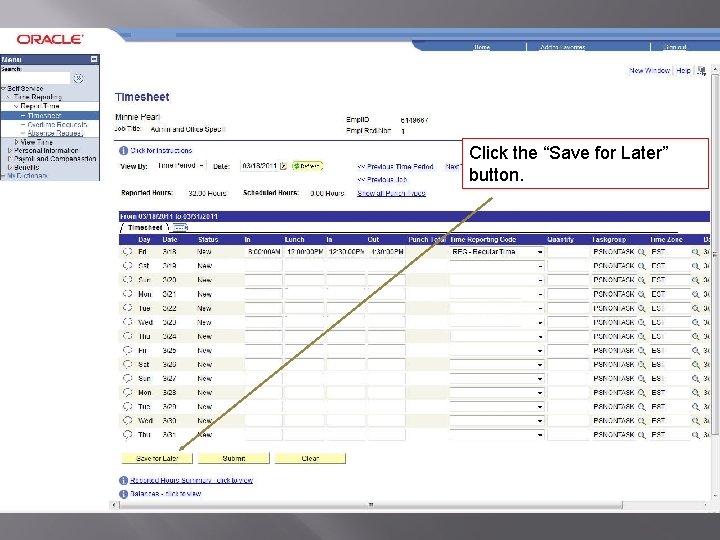Click the Date input field

coord(259,166)
